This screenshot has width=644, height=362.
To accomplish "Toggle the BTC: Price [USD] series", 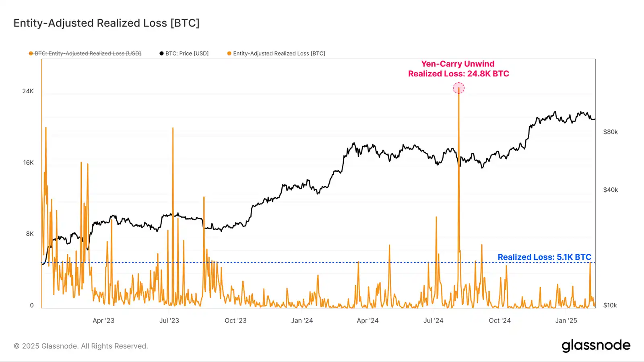I will click(187, 53).
